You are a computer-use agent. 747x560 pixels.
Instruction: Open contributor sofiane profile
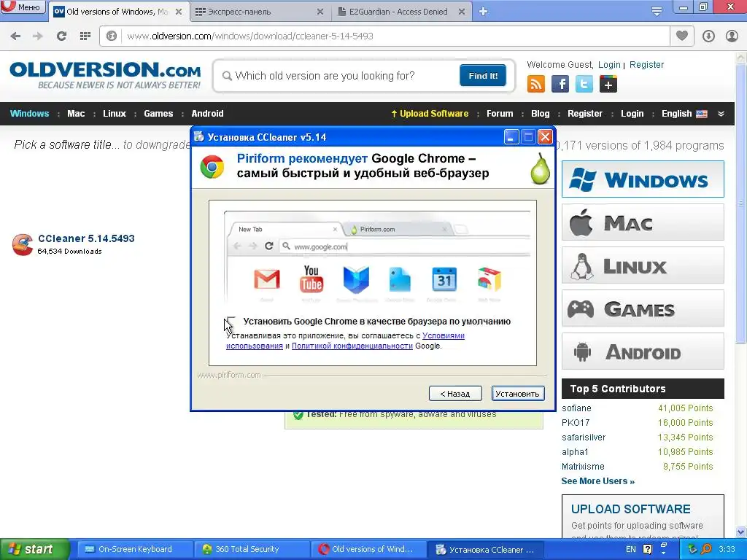(x=576, y=408)
